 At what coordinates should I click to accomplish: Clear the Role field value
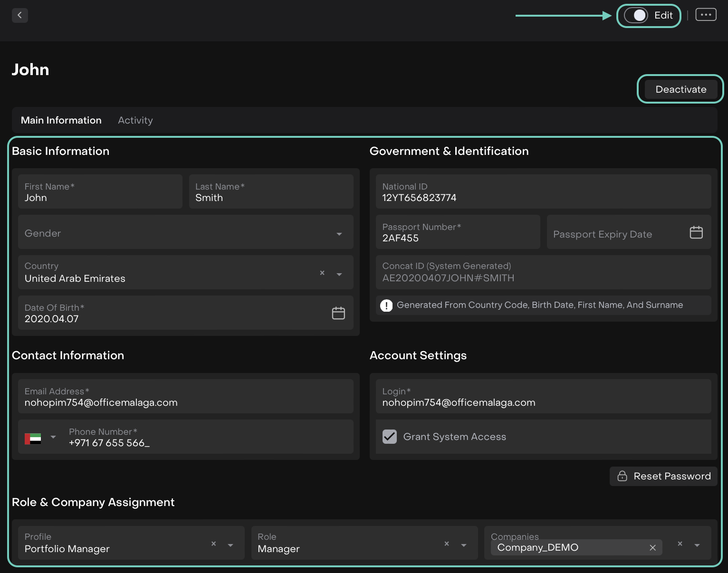point(447,544)
